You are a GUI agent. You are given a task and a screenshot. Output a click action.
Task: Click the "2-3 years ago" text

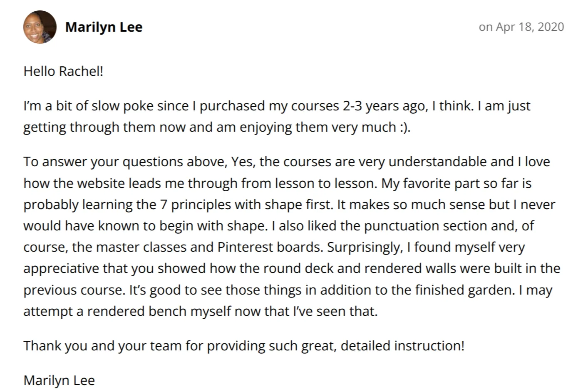click(385, 106)
